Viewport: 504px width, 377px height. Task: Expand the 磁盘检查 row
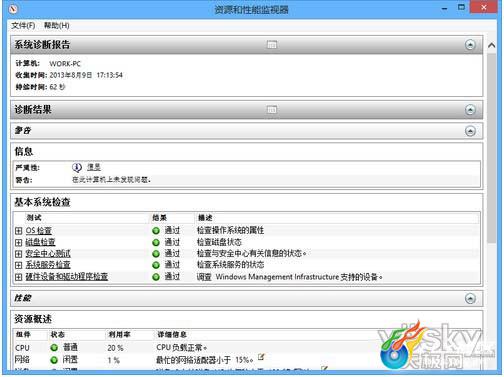[19, 242]
